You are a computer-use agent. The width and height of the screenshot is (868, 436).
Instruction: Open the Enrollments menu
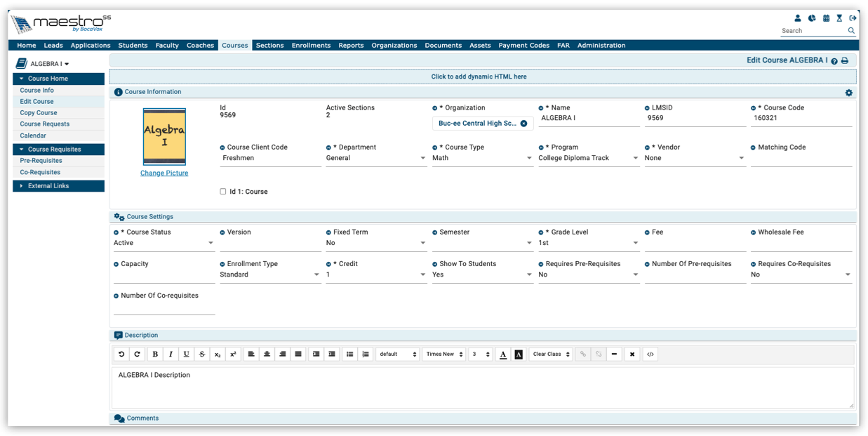311,46
